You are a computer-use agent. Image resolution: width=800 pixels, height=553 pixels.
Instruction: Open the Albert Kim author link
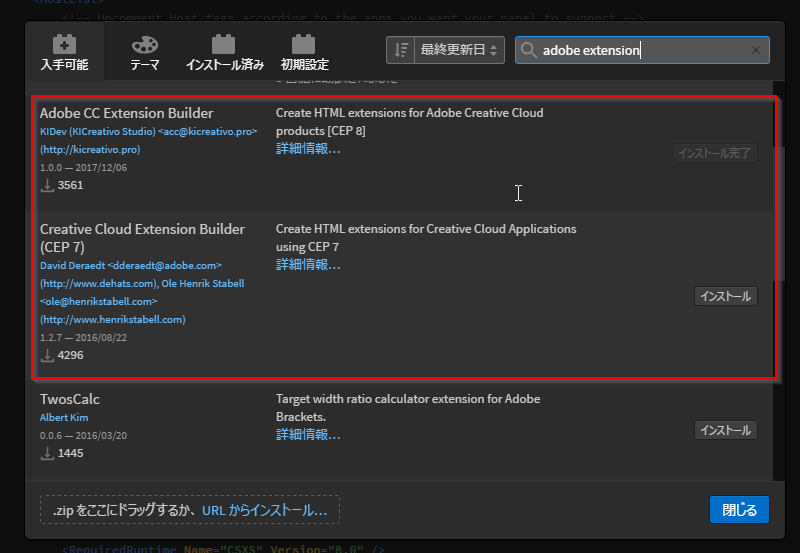[x=64, y=417]
